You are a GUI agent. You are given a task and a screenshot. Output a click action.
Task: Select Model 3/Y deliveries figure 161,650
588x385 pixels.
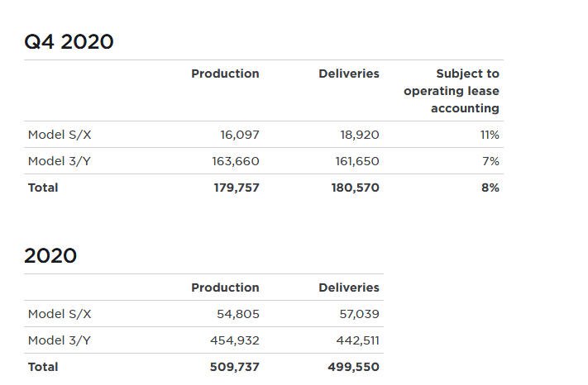357,161
